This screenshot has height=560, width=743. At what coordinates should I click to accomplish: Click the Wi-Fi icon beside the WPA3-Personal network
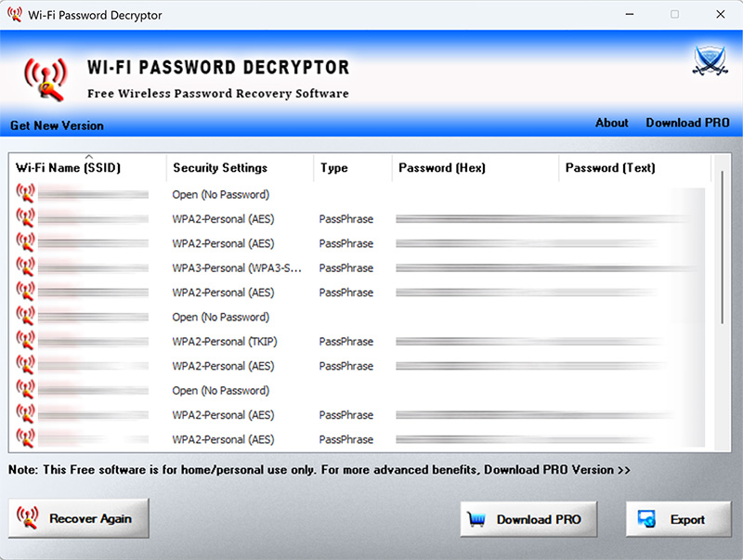(x=24, y=267)
